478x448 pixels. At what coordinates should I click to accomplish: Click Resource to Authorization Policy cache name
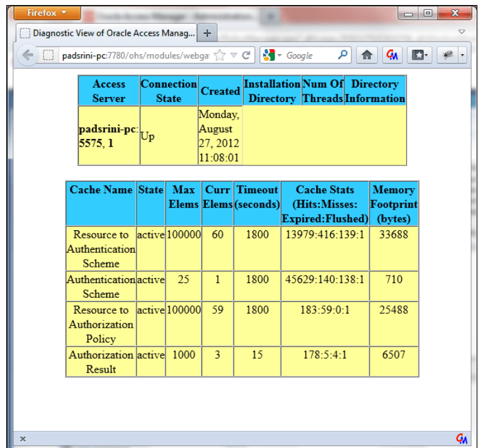click(x=101, y=324)
